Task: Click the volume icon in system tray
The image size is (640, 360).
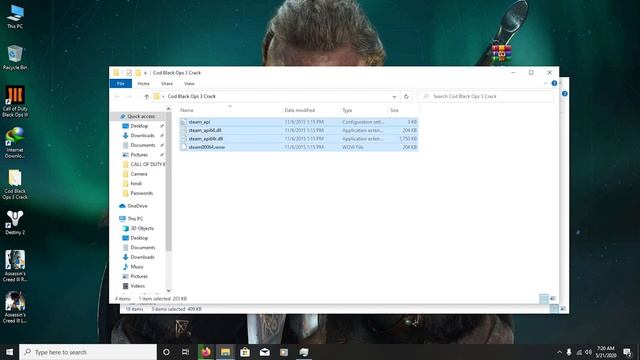Action: click(588, 352)
